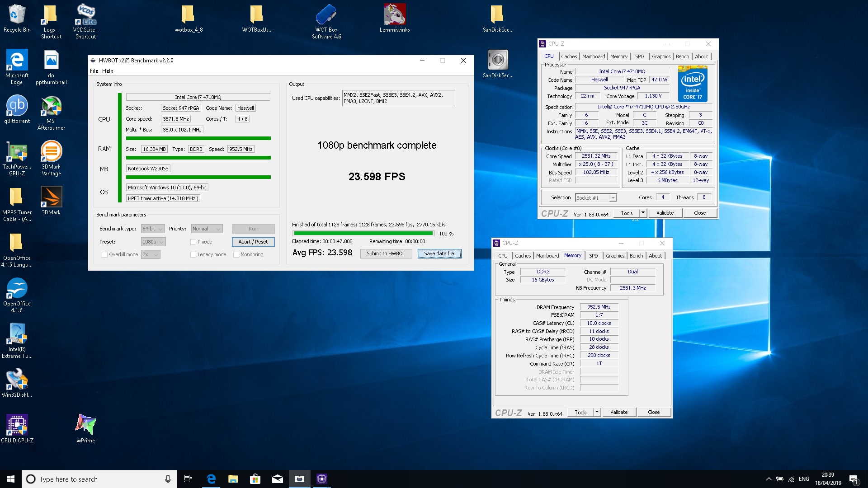Click the microphone icon in search box

(x=168, y=479)
